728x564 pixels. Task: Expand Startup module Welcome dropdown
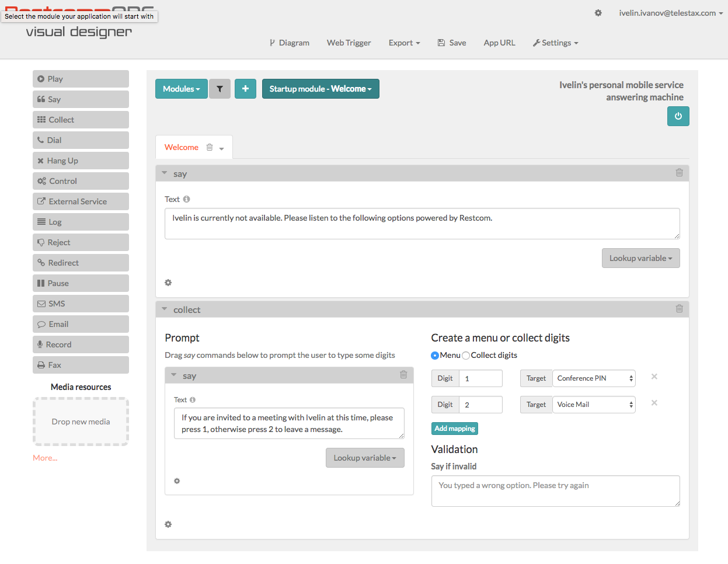[x=321, y=89]
